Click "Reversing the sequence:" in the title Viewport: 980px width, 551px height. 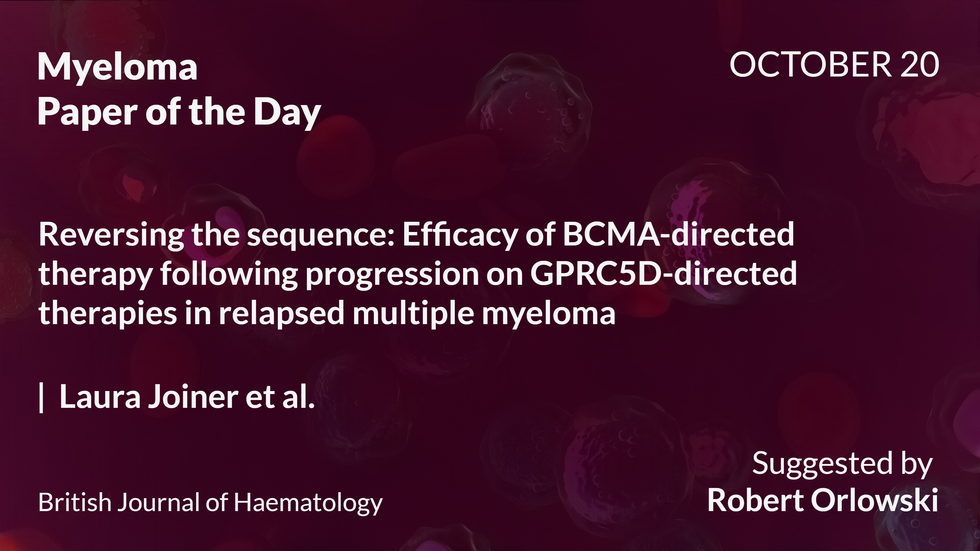[x=217, y=235]
